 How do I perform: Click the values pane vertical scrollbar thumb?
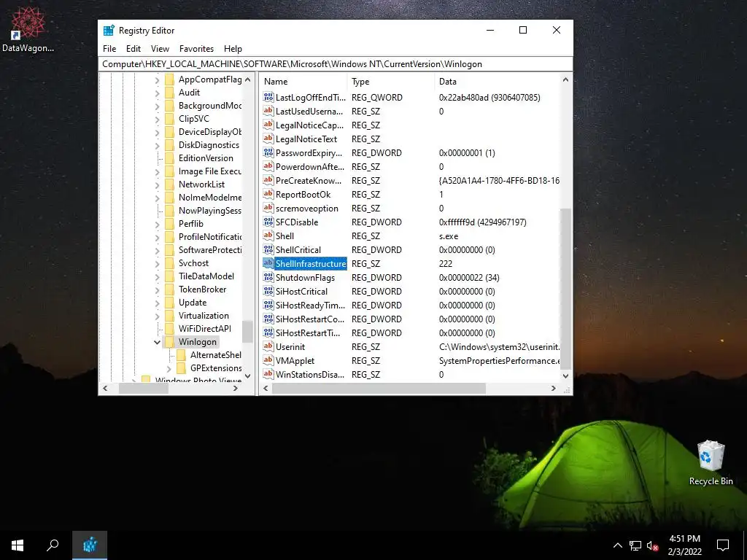[x=565, y=288]
